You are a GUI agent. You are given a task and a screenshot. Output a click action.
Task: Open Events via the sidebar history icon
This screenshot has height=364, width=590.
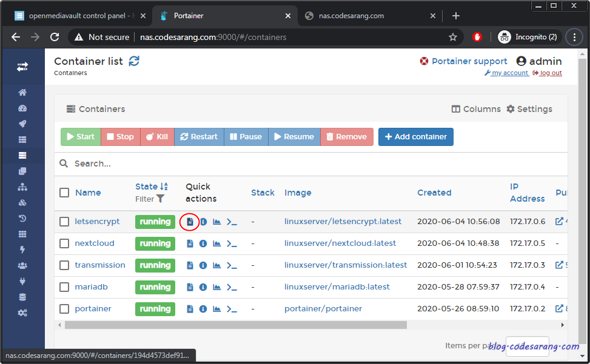[x=22, y=218]
